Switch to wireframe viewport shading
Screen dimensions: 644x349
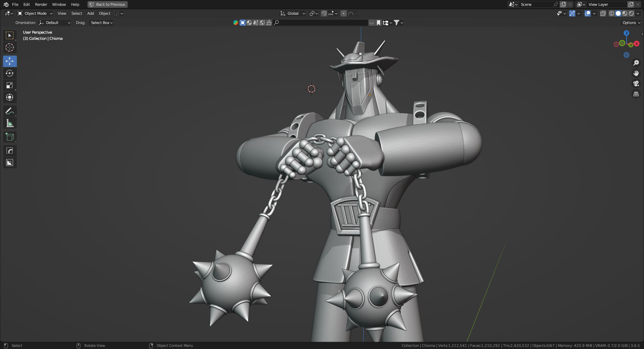point(612,13)
